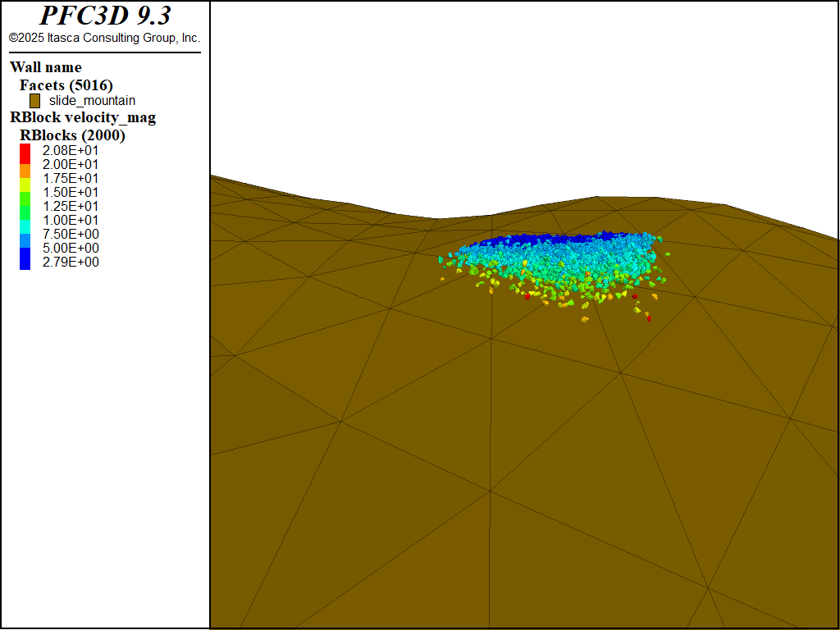
Task: Click the 1.50E+01 legend color swatch
Action: coord(25,193)
